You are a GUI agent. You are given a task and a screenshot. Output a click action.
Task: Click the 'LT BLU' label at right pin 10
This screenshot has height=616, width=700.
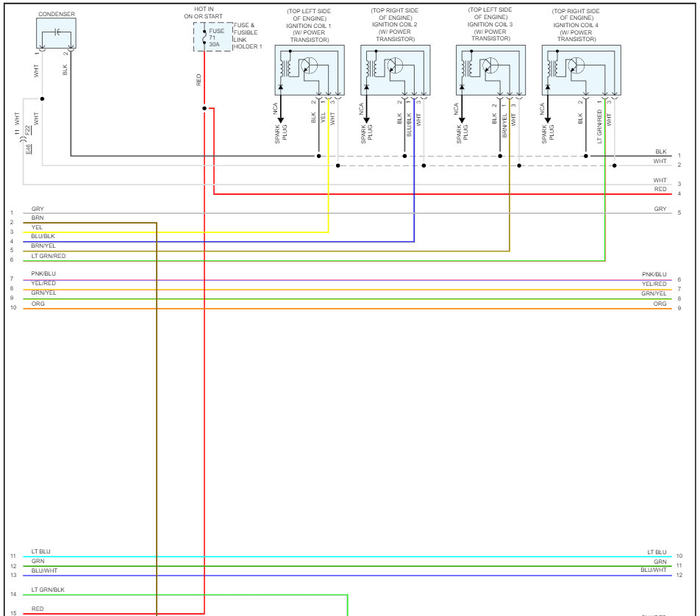(x=657, y=553)
